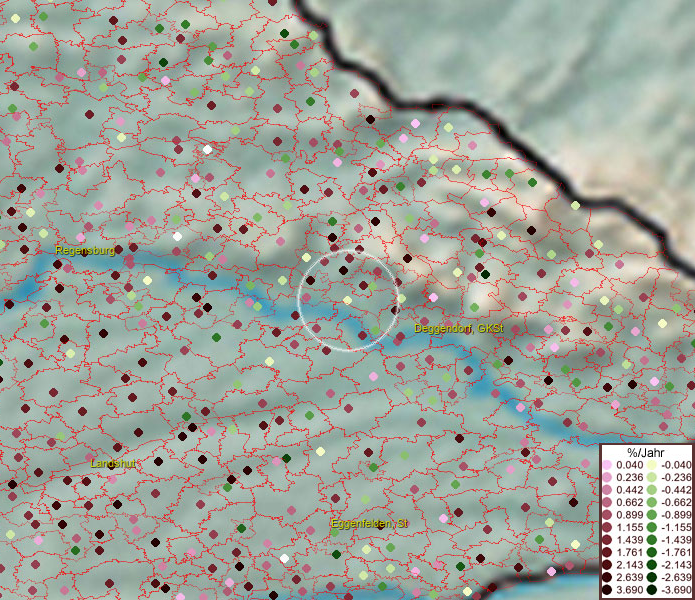Click the legend value 1.439

pyautogui.click(x=630, y=540)
